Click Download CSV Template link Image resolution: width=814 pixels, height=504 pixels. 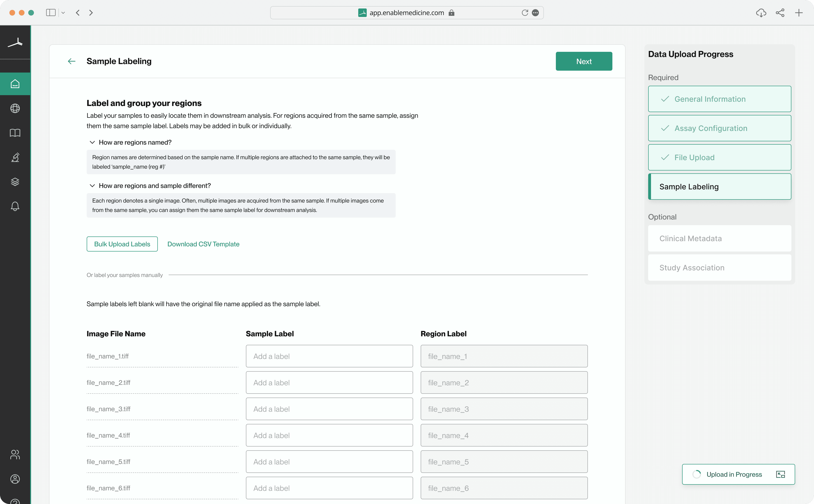203,244
